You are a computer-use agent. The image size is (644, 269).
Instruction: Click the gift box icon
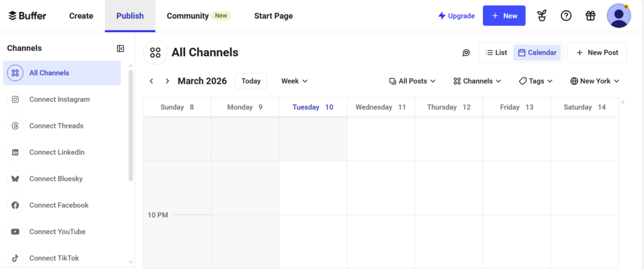click(x=590, y=16)
